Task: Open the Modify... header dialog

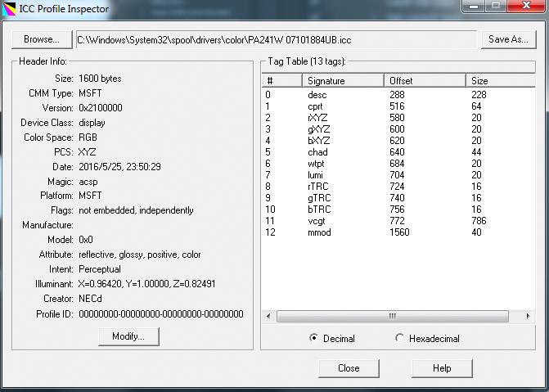Action: coord(128,336)
